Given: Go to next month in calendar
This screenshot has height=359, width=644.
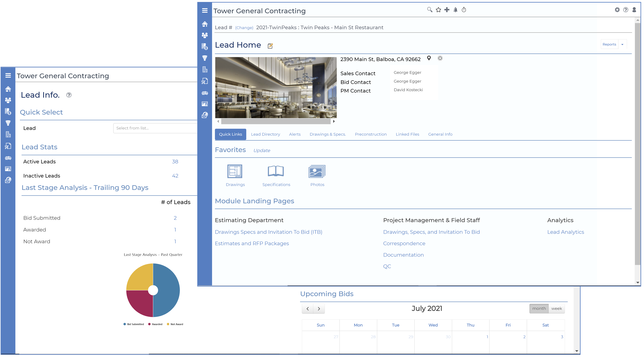Looking at the screenshot, I should 319,309.
